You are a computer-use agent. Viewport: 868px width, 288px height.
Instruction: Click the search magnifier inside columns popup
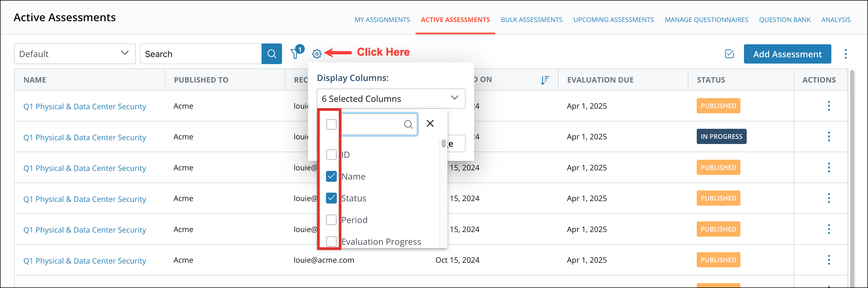coord(408,124)
